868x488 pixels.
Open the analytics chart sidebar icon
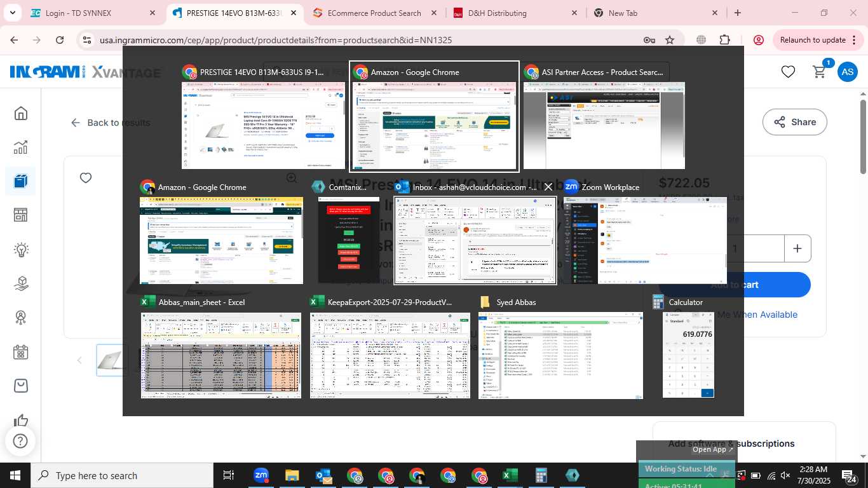(21, 147)
